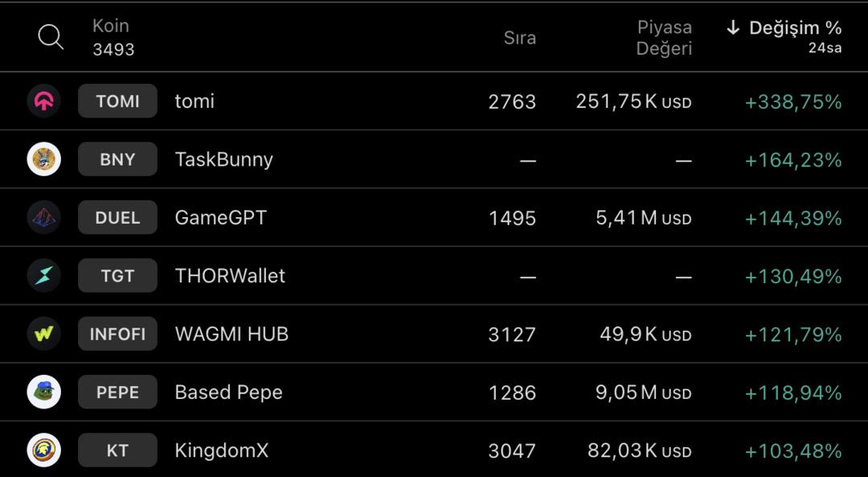Click the descending sort arrow on Değişim %

(732, 27)
